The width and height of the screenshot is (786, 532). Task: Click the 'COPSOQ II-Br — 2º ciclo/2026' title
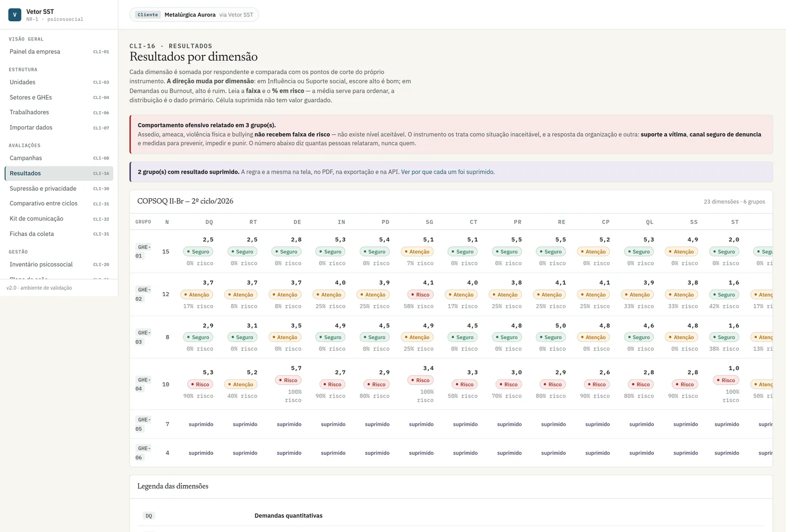coord(185,201)
